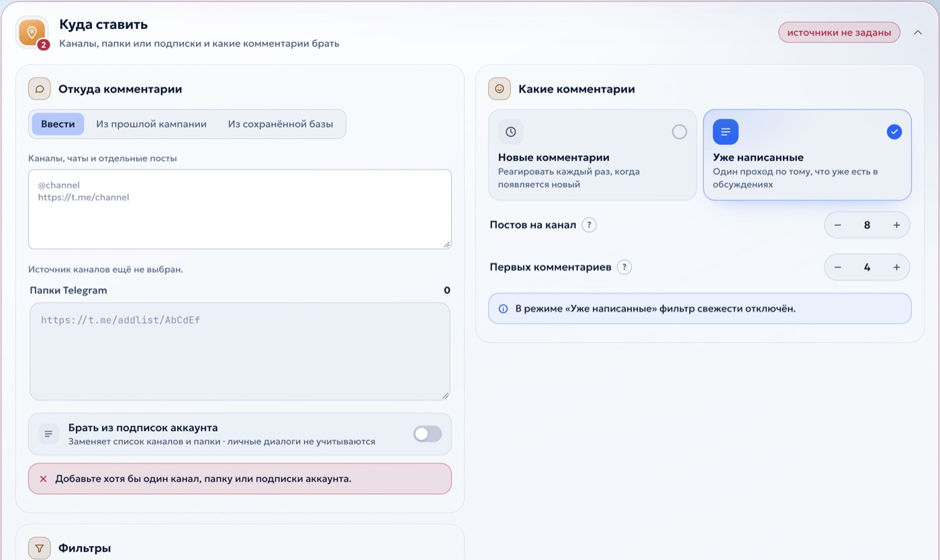Viewport: 940px width, 560px height.
Task: Click into the Каналы, чаты и отдельные посты textarea
Action: (240, 209)
